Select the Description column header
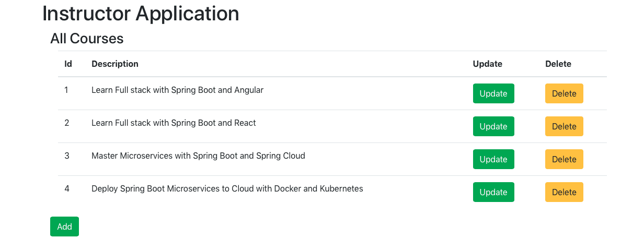The image size is (644, 250). click(115, 64)
